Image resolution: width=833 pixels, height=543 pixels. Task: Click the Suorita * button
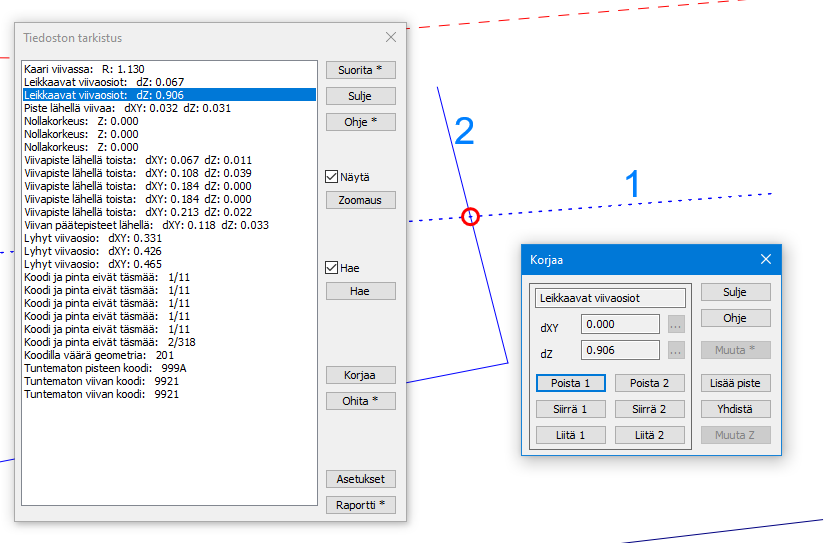pyautogui.click(x=360, y=70)
